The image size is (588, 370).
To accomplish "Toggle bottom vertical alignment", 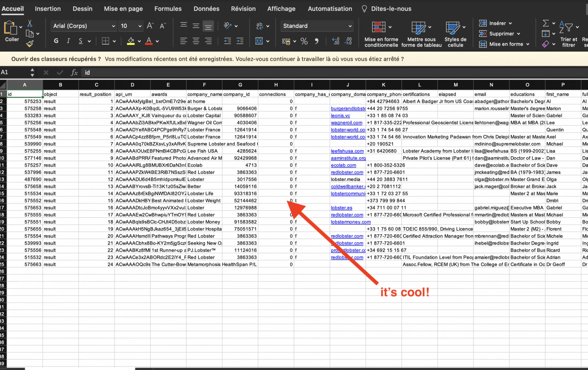I will point(208,26).
